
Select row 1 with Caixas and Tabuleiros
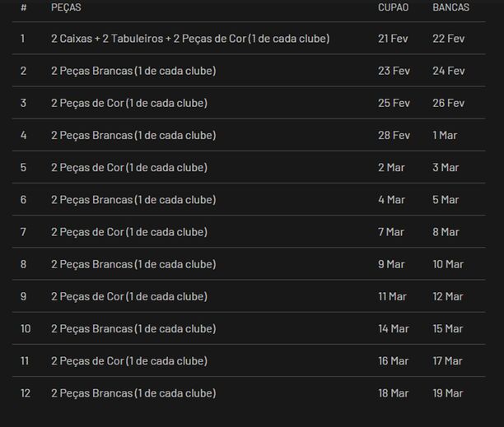coord(249,38)
